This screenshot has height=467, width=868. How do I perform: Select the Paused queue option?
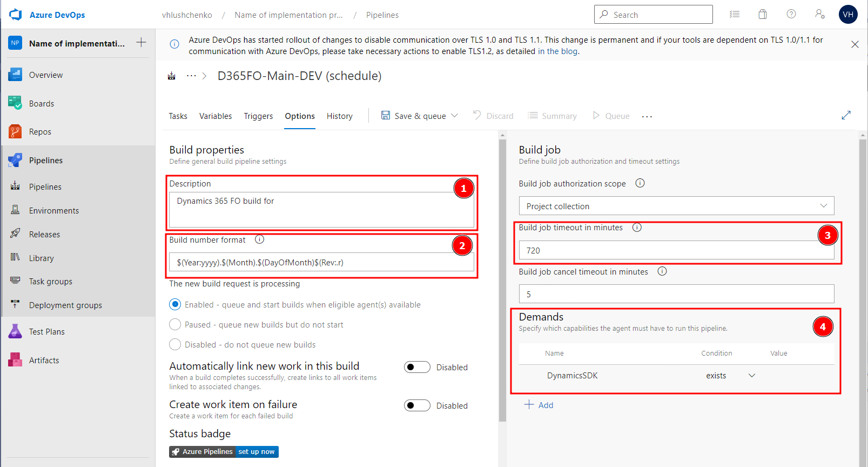[175, 324]
